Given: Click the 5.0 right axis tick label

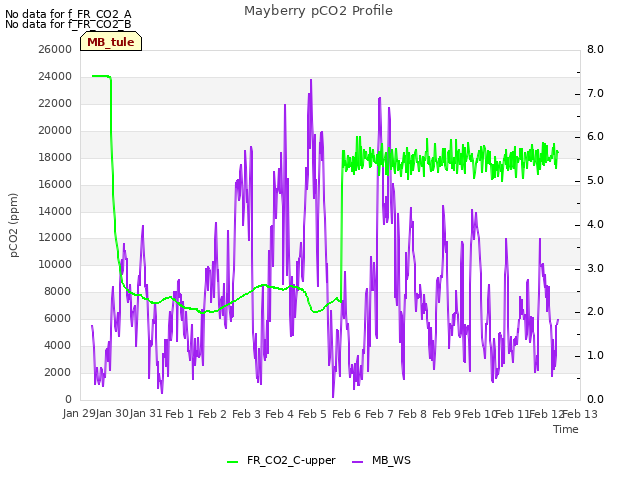Looking at the screenshot, I should pyautogui.click(x=595, y=180).
